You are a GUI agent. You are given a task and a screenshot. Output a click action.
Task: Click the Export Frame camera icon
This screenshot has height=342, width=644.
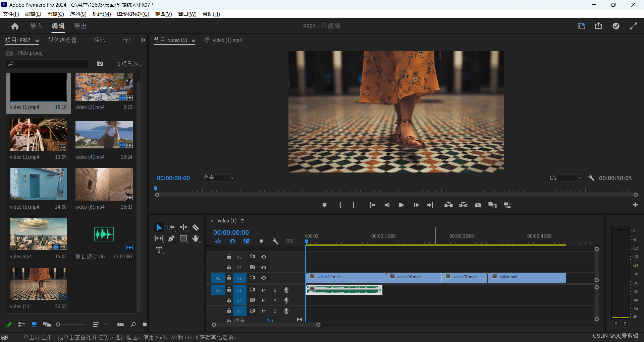click(478, 205)
